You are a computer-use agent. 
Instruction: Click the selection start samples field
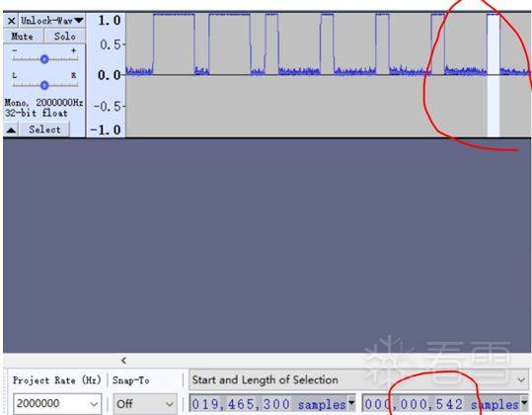(x=268, y=404)
